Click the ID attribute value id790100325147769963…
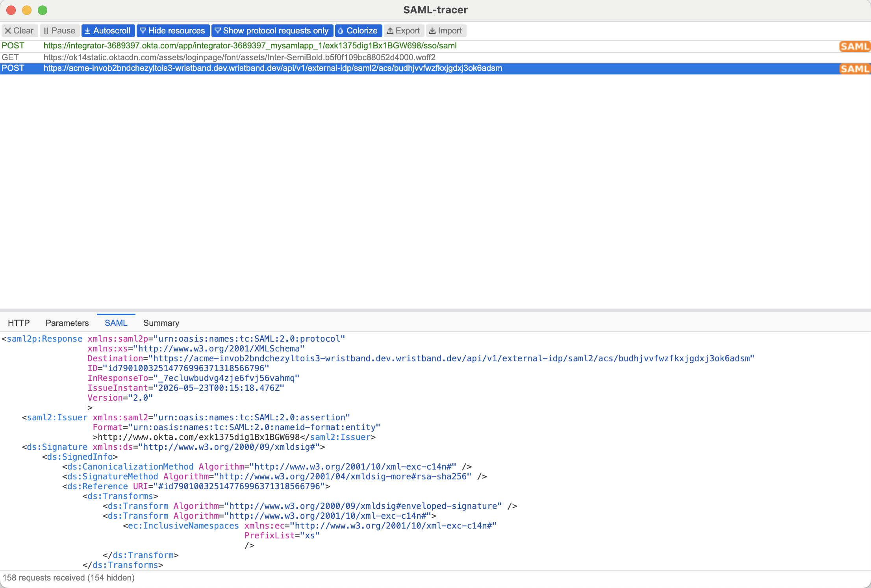The height and width of the screenshot is (588, 871). point(186,368)
